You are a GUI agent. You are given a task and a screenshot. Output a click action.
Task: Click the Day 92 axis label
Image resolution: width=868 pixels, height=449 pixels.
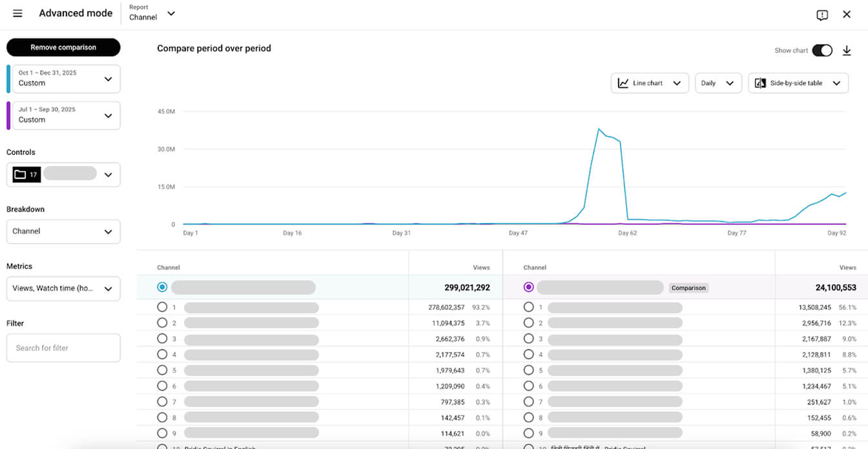tap(836, 233)
